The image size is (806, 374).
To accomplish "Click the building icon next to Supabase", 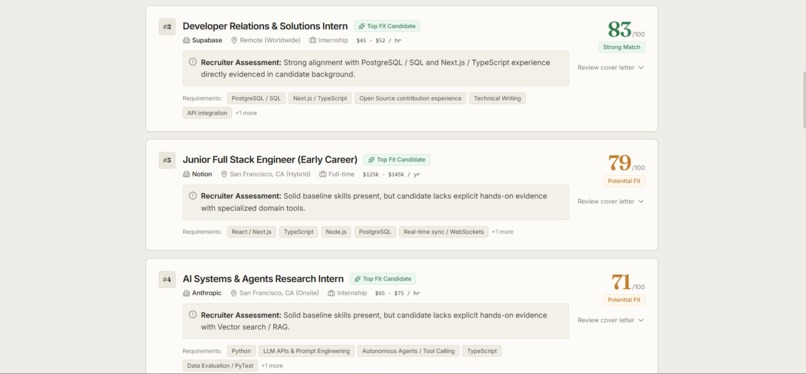I will pyautogui.click(x=186, y=40).
